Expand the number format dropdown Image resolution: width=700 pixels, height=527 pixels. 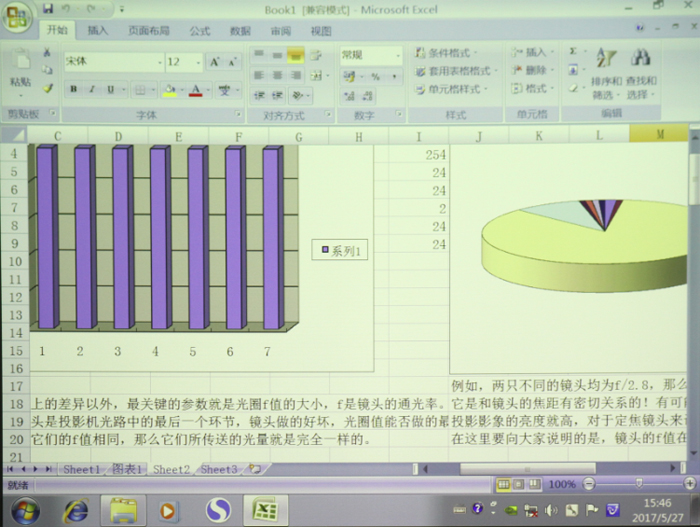tap(397, 56)
